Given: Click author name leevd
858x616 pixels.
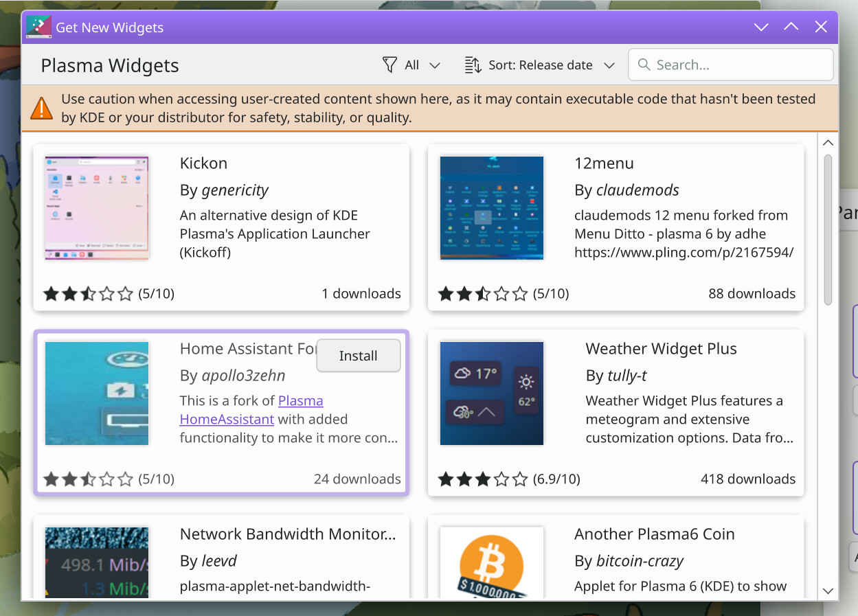Looking at the screenshot, I should (219, 561).
